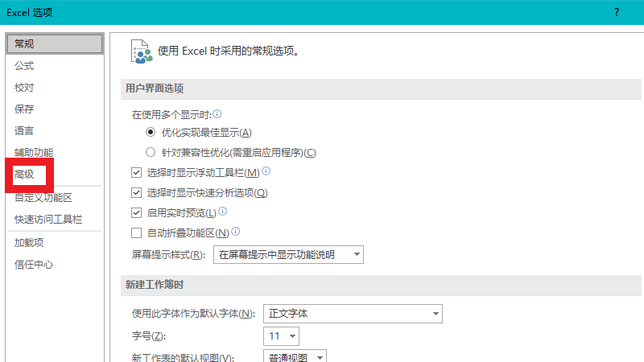Choose 针对兼容性优化 radio option
Viewport: 644px width, 362px height.
(150, 152)
